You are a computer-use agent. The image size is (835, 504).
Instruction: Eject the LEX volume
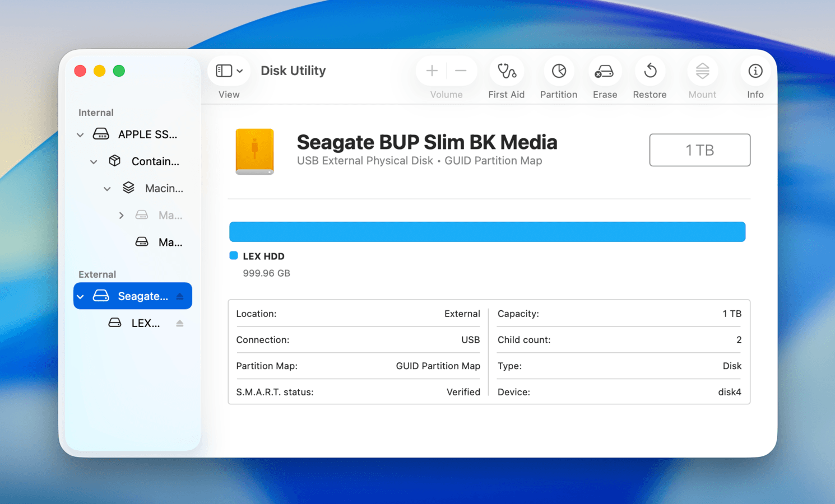pos(180,323)
